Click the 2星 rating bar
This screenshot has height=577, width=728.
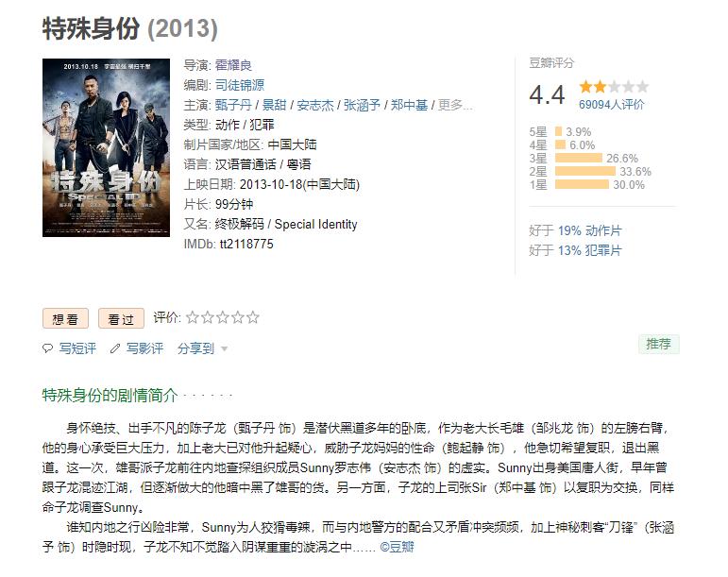[x=585, y=171]
